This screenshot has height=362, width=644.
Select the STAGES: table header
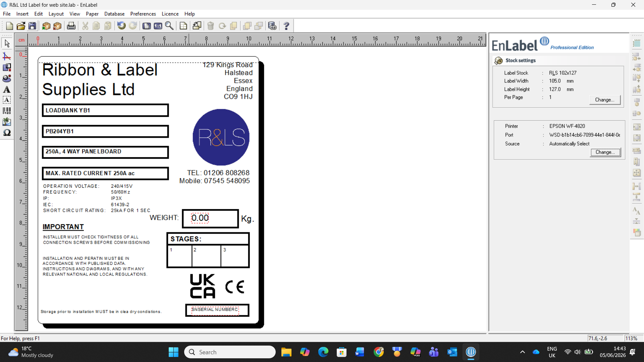pos(208,239)
